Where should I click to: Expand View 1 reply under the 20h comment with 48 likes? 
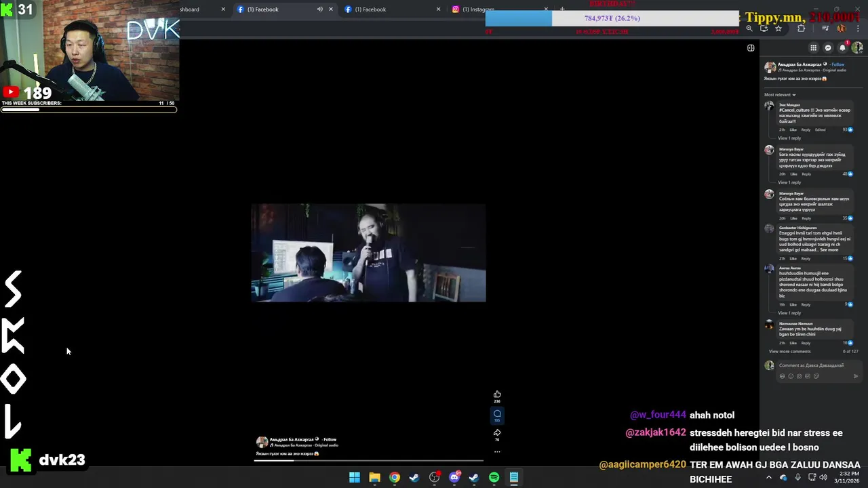tap(789, 182)
